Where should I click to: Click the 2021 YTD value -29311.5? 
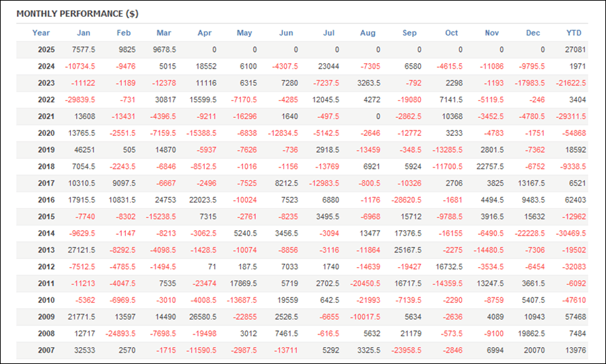(571, 116)
